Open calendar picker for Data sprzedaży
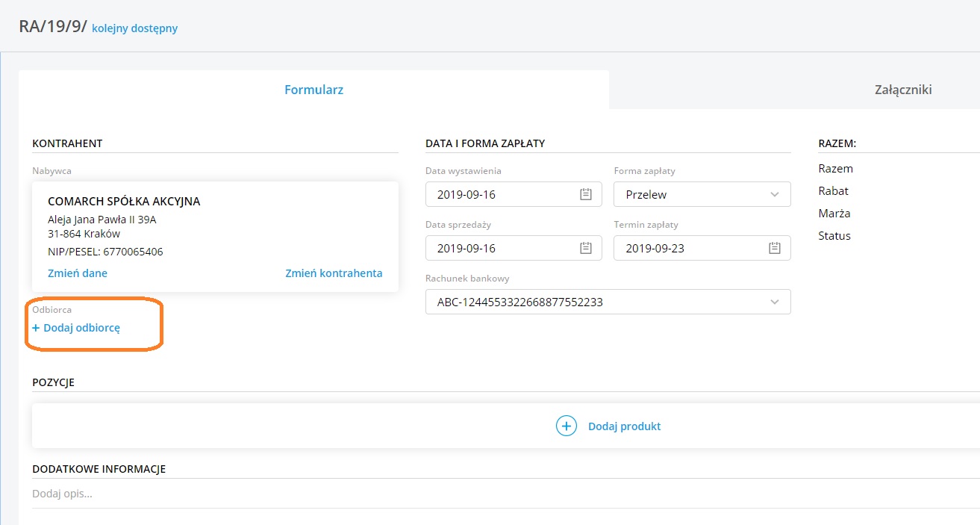Viewport: 980px width, 525px height. 586,248
